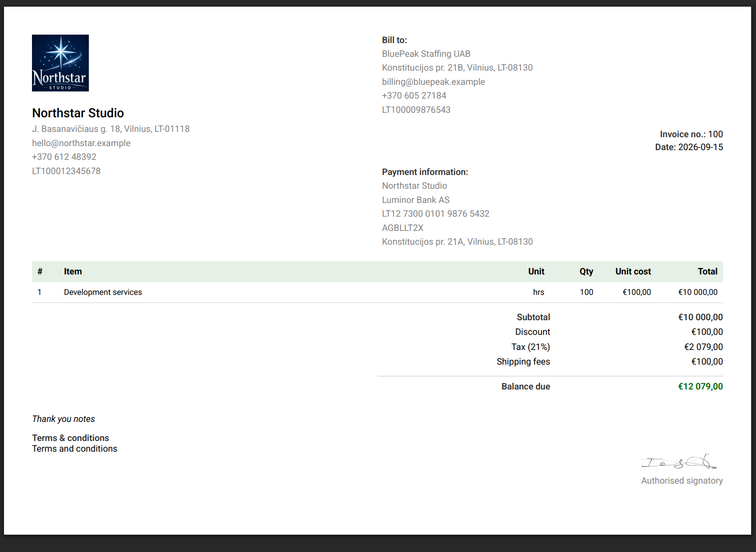756x552 pixels.
Task: Click the handwritten signature image
Action: [x=679, y=462]
